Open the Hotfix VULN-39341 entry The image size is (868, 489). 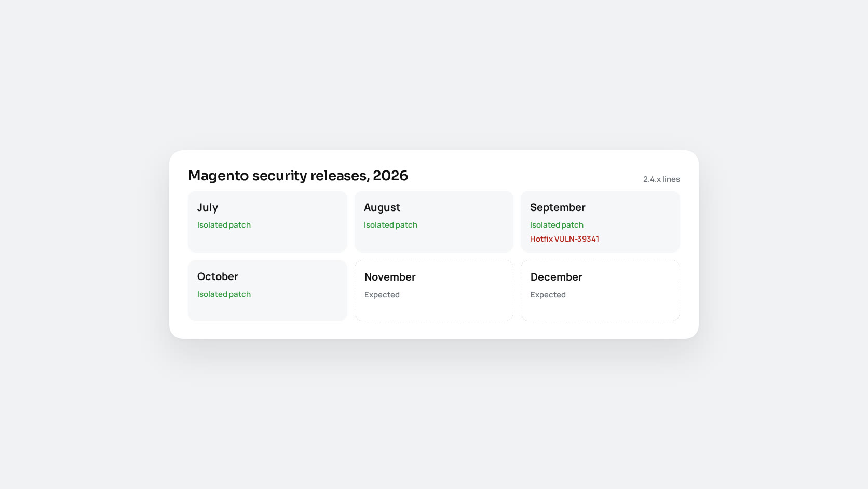[564, 239]
